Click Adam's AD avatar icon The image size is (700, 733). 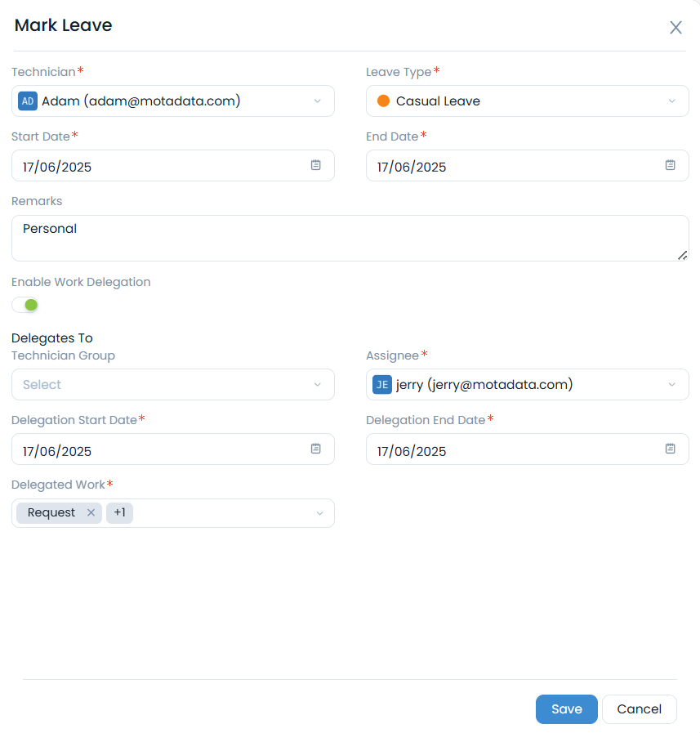click(x=28, y=101)
